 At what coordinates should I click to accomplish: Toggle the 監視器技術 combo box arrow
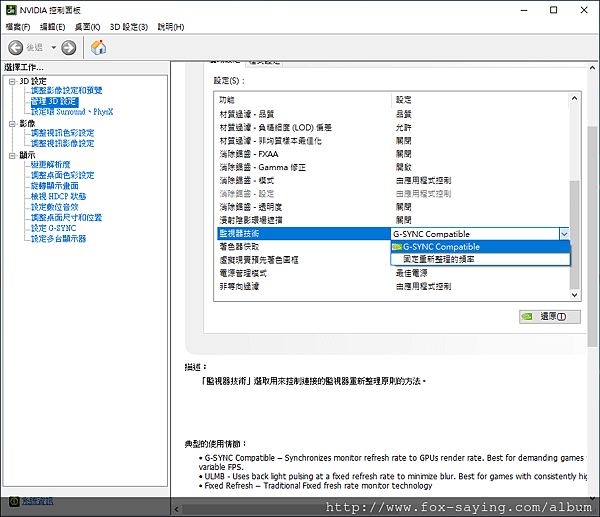[564, 234]
